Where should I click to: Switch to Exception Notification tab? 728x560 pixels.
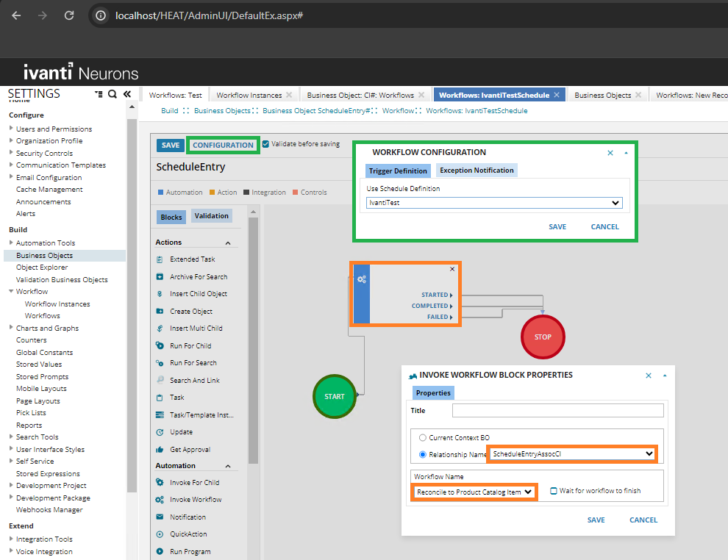tap(477, 170)
